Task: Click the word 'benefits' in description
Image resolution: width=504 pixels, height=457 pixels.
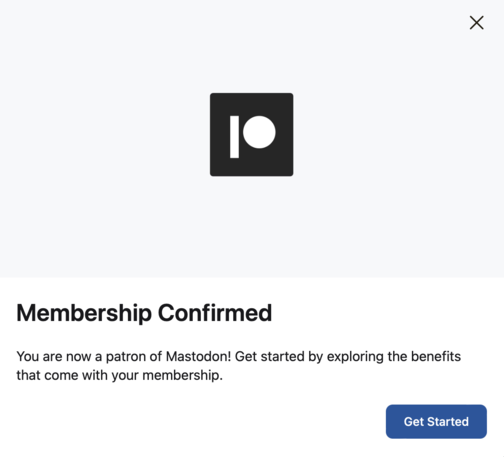Action: coord(436,356)
